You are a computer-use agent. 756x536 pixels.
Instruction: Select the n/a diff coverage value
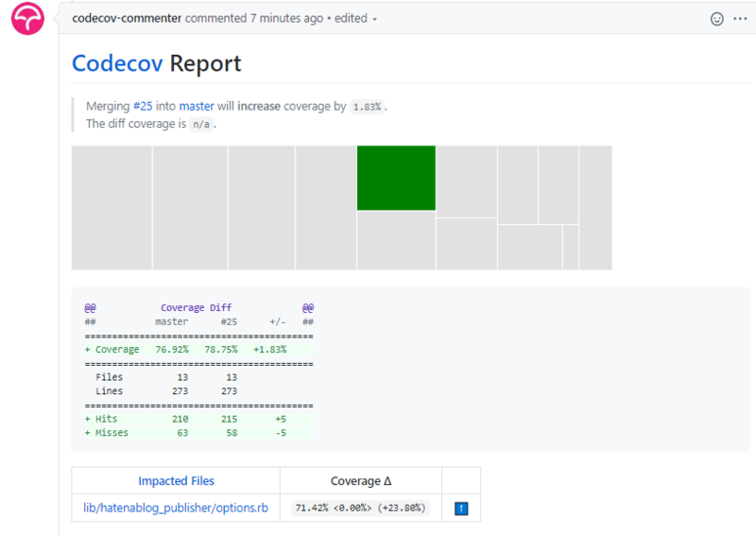tap(201, 125)
